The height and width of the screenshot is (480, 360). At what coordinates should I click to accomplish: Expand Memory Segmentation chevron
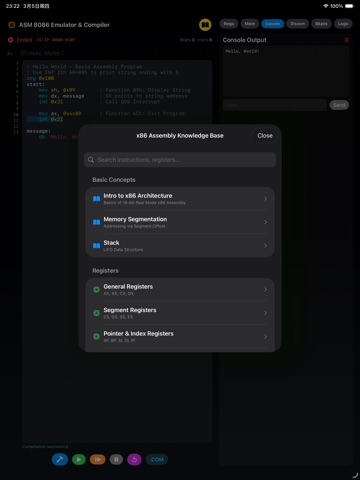click(x=265, y=222)
